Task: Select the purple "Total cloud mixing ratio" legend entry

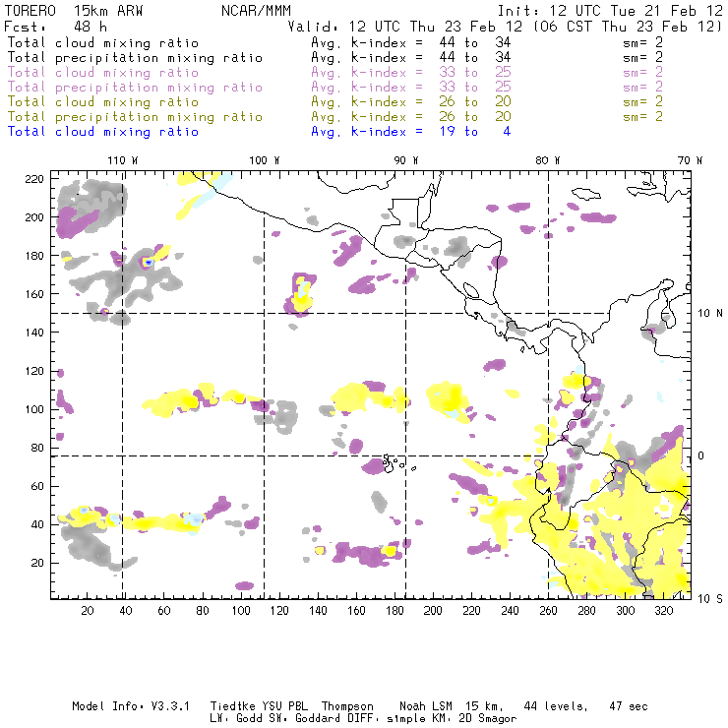Action: point(103,73)
